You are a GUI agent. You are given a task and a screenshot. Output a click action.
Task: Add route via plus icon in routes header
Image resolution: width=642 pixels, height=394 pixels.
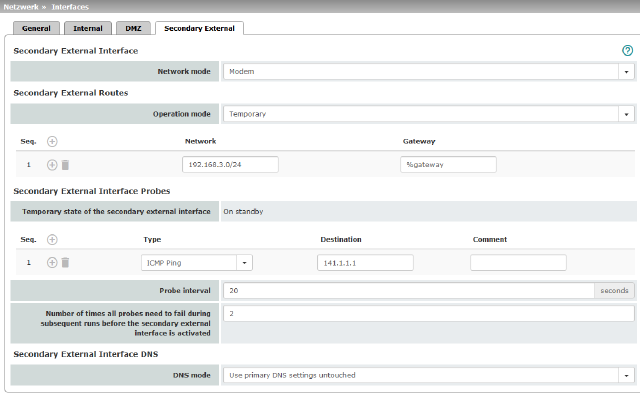point(52,141)
